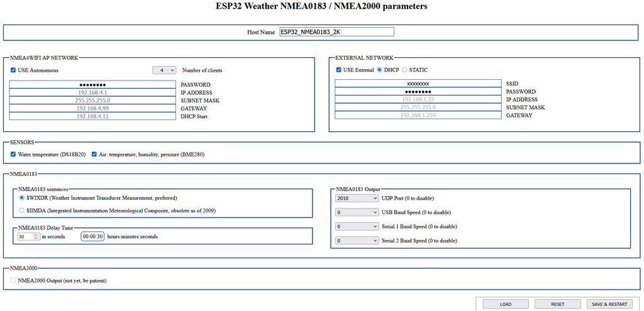Open the UDP Port dropdown
This screenshot has width=644, height=311.
tap(357, 198)
